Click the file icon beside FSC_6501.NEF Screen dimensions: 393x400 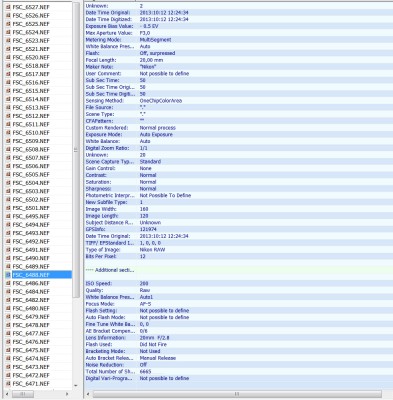[8, 208]
